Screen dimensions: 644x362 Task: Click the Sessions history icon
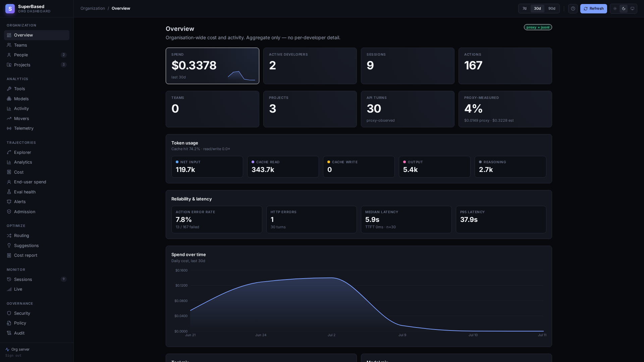coord(9,280)
